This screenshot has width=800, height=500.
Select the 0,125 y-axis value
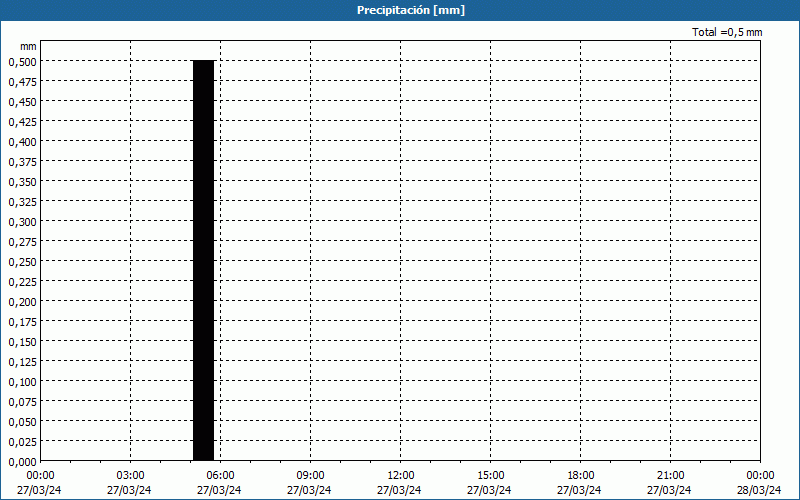(x=23, y=362)
